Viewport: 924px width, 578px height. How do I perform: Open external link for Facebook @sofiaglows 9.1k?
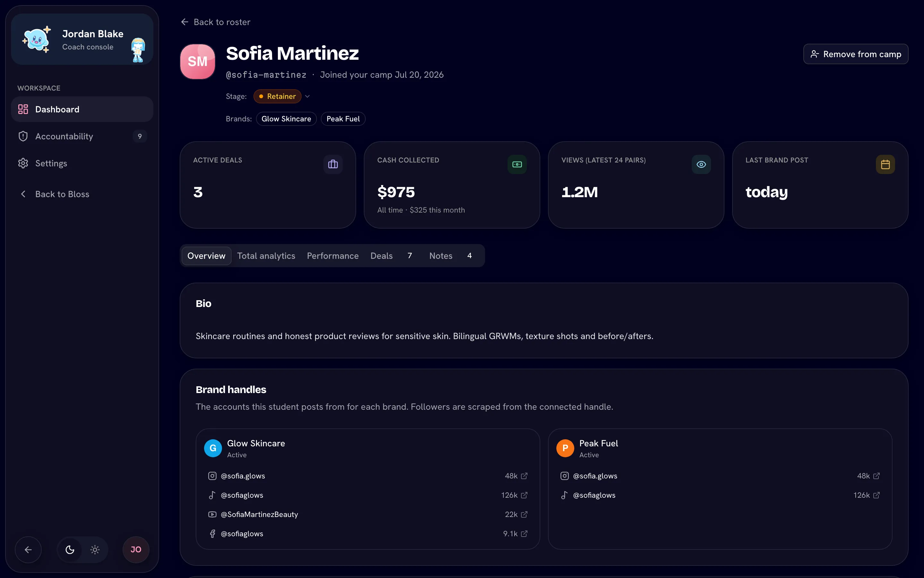[x=524, y=534]
